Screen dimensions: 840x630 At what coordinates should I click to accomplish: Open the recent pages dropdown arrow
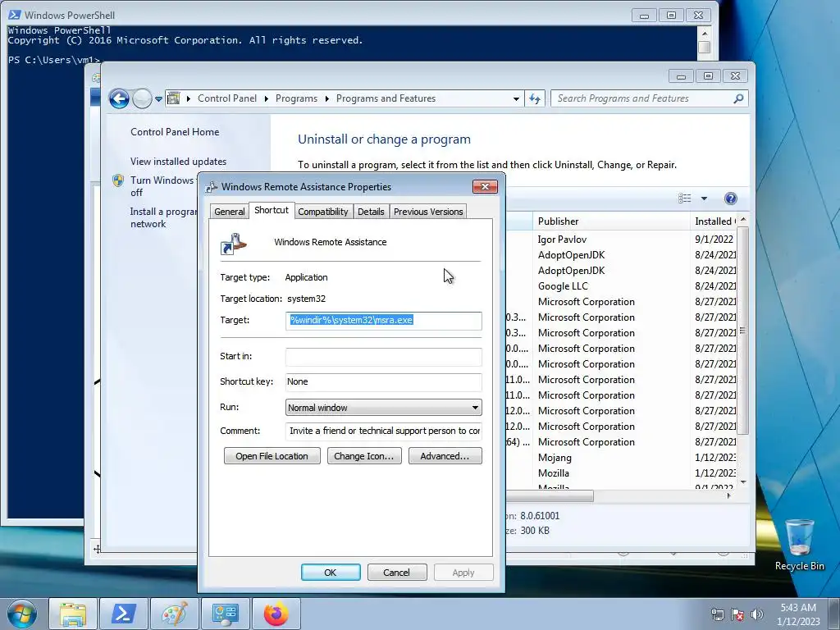click(158, 98)
